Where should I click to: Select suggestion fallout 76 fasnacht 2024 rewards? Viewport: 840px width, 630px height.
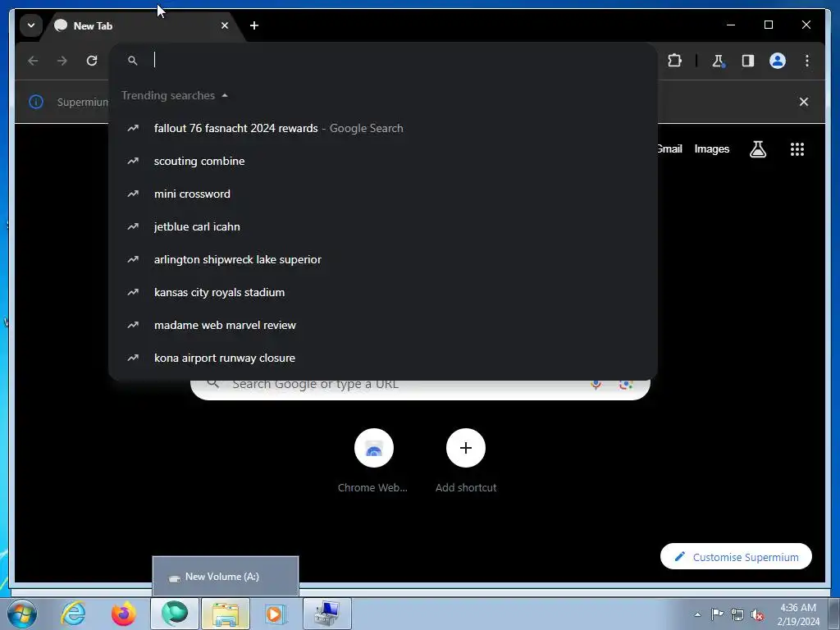[x=383, y=129]
